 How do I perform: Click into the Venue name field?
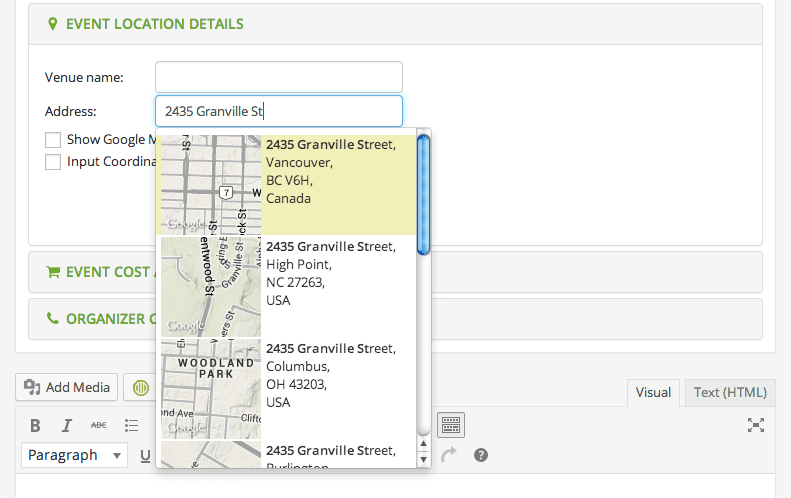[279, 77]
